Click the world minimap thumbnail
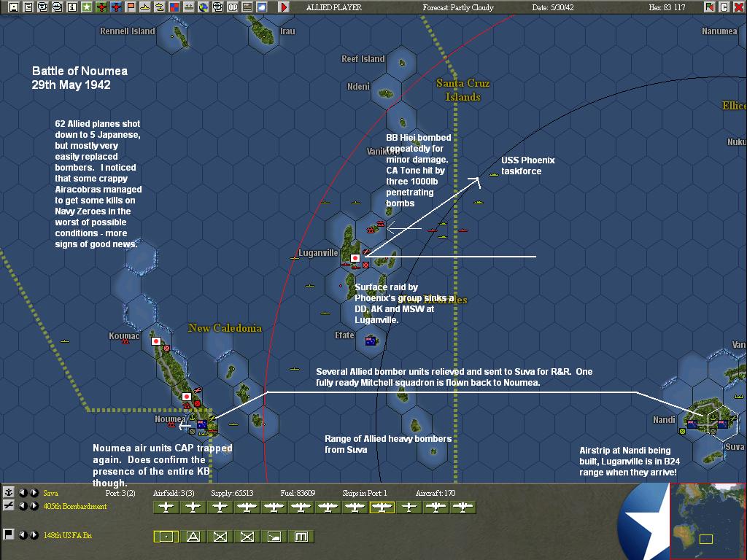Image resolution: width=747 pixels, height=560 pixels. 708,521
